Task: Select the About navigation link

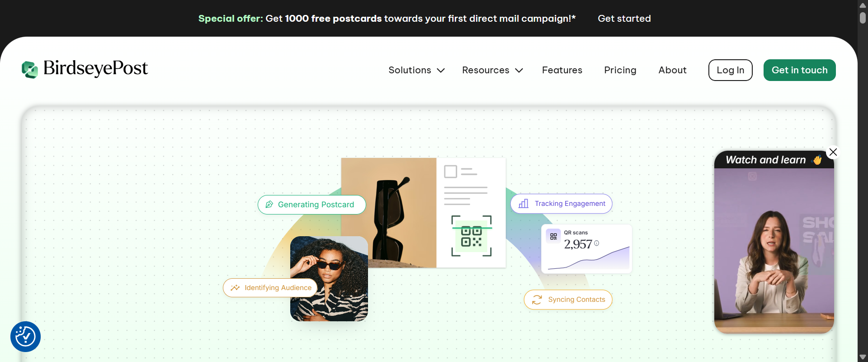Action: click(x=672, y=70)
